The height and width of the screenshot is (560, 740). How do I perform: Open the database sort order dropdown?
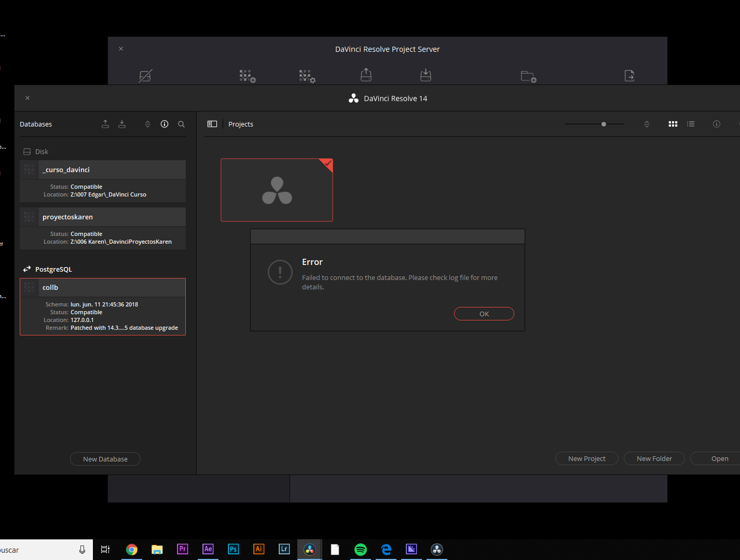tap(147, 124)
